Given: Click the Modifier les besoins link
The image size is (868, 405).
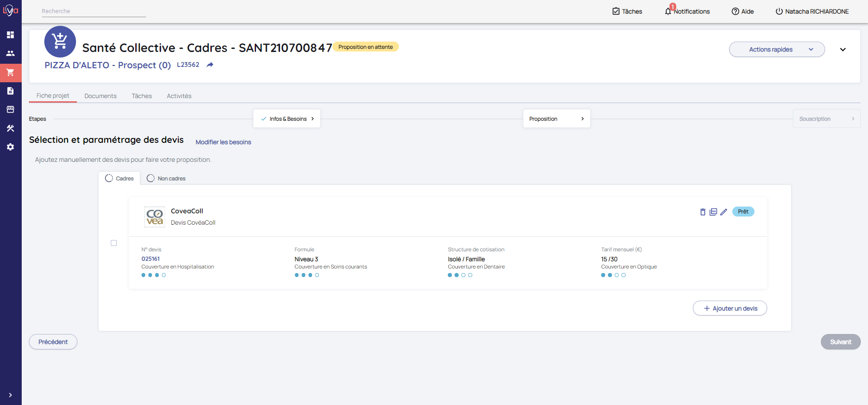Looking at the screenshot, I should pos(223,142).
